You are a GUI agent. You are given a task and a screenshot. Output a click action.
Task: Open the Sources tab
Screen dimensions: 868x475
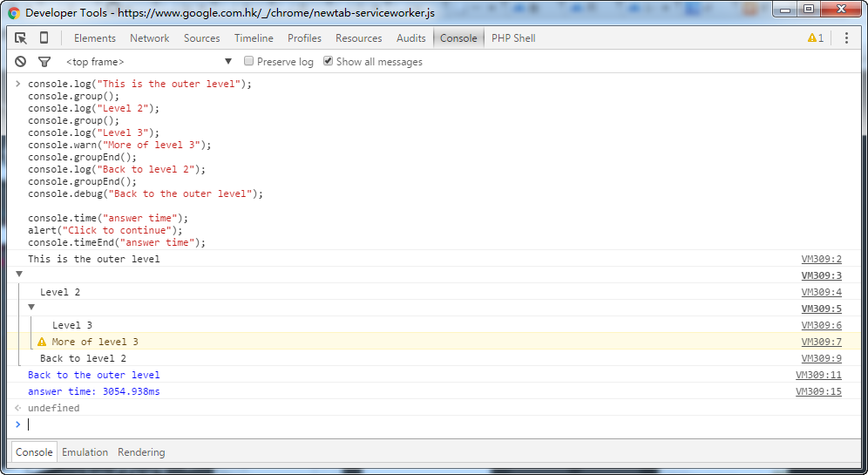click(x=201, y=38)
